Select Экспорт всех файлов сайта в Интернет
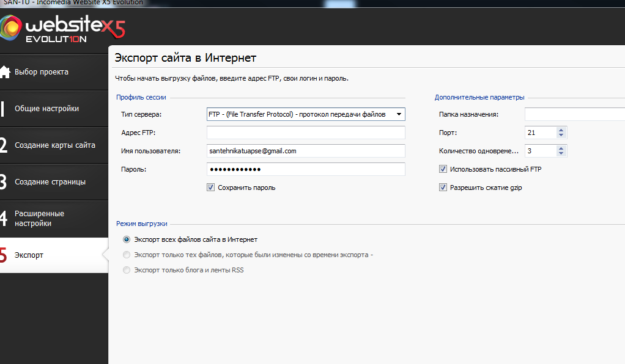Viewport: 625px width, 364px height. click(127, 239)
